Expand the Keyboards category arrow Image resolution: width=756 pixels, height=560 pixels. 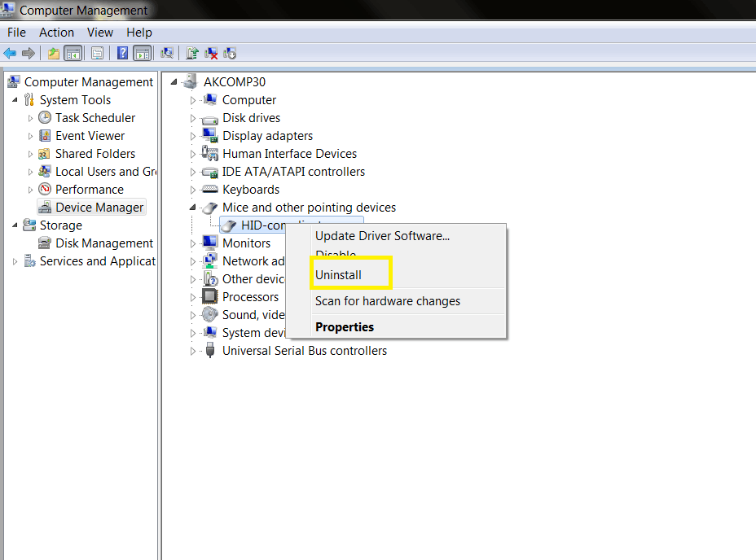pos(193,190)
